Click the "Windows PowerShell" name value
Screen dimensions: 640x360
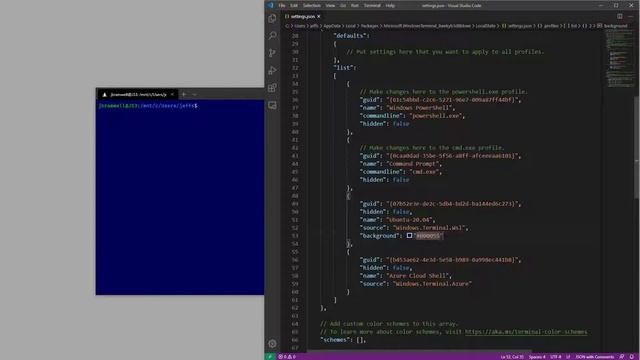tap(419, 108)
